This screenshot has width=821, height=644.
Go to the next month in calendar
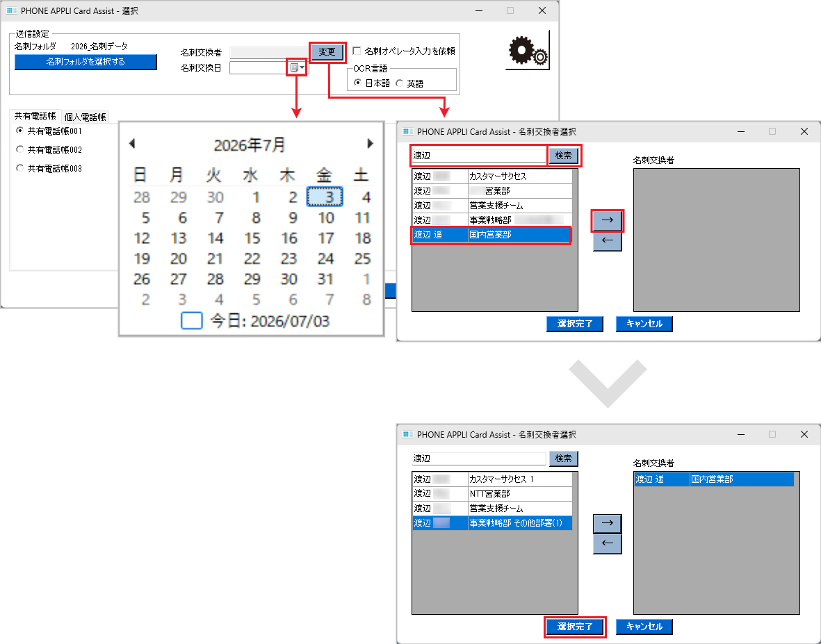point(371,143)
